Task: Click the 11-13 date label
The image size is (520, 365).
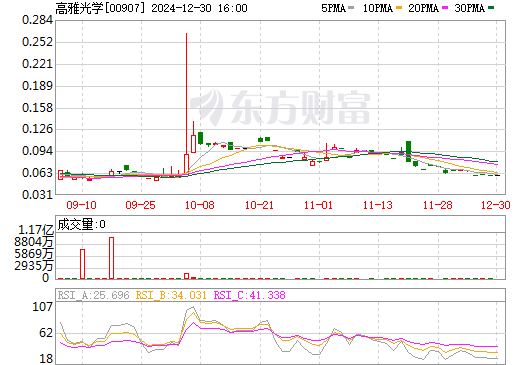Action: [x=378, y=205]
